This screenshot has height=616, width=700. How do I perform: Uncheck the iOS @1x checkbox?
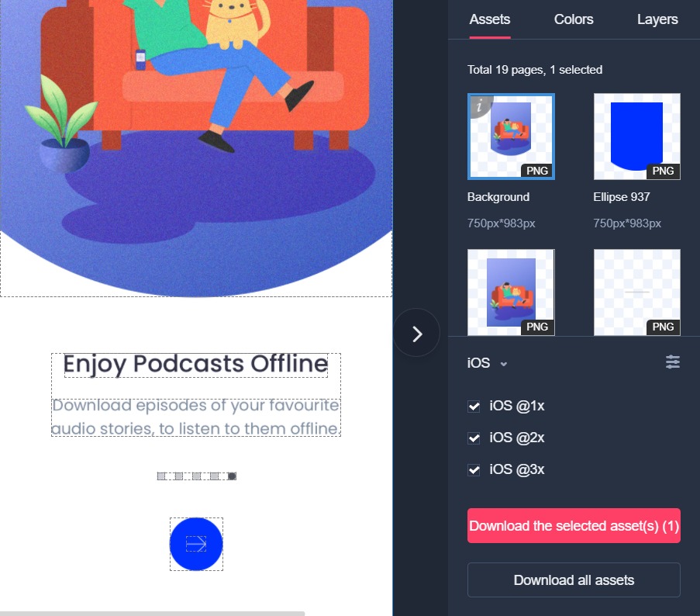(x=474, y=406)
